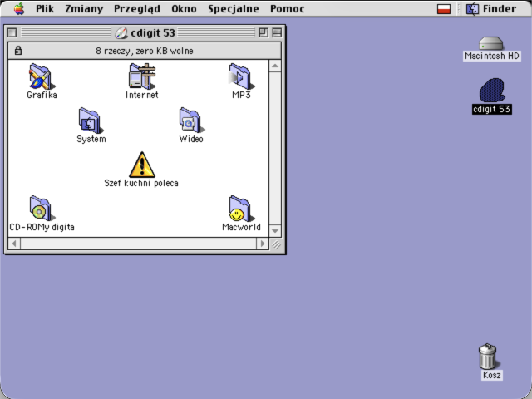Click the cdigit 53 window title text
The image size is (532, 399).
(153, 33)
